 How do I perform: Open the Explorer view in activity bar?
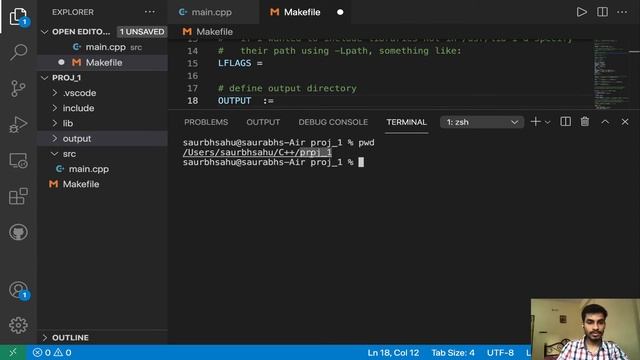tap(18, 16)
